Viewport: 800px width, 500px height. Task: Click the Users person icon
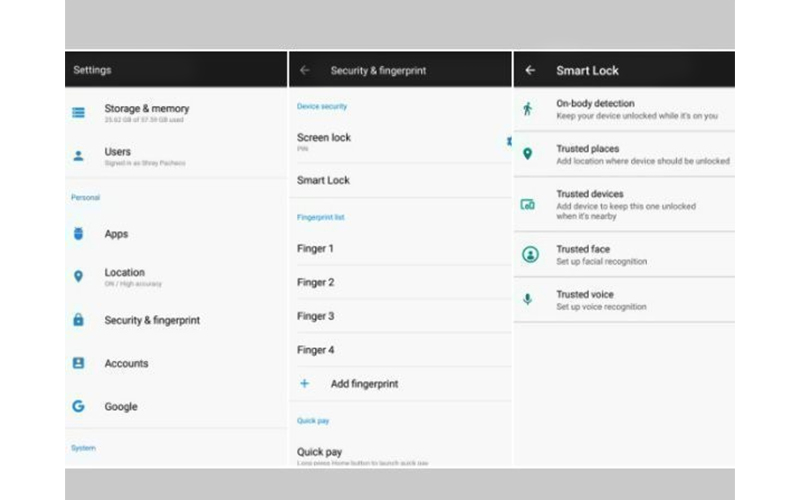click(78, 156)
